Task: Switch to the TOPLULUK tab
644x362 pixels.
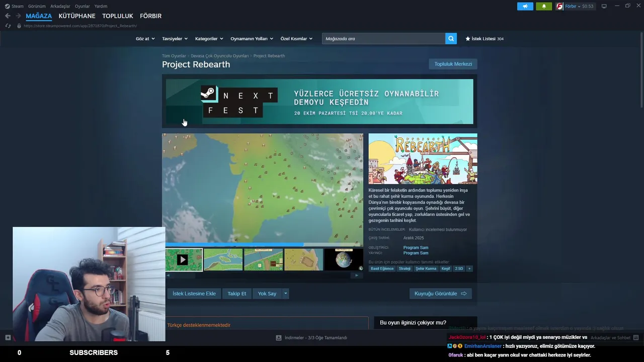Action: point(118,16)
